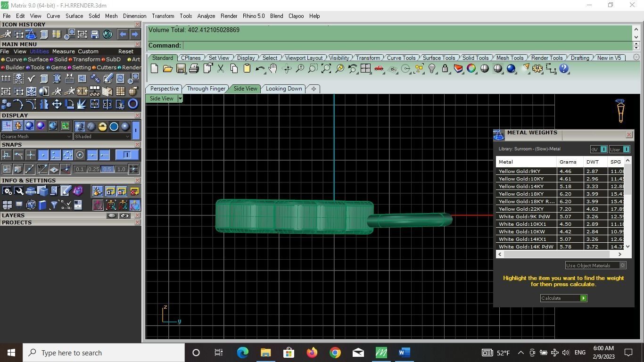644x362 pixels.
Task: Click the Undo arrow icon
Action: point(260,69)
